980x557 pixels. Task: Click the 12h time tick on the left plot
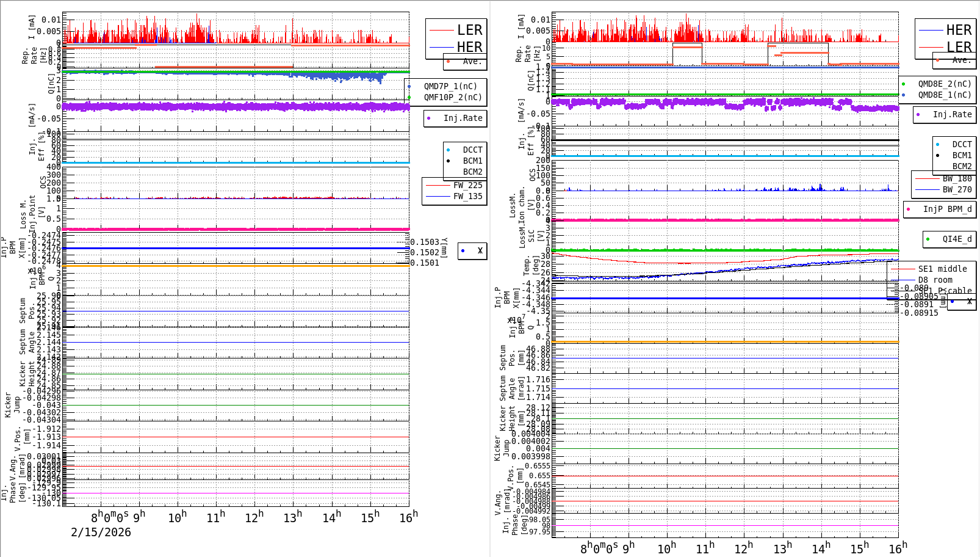[254, 517]
